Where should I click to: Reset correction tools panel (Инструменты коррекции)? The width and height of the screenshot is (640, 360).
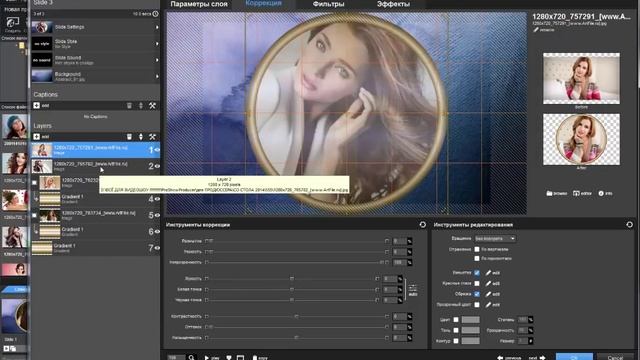pyautogui.click(x=422, y=224)
